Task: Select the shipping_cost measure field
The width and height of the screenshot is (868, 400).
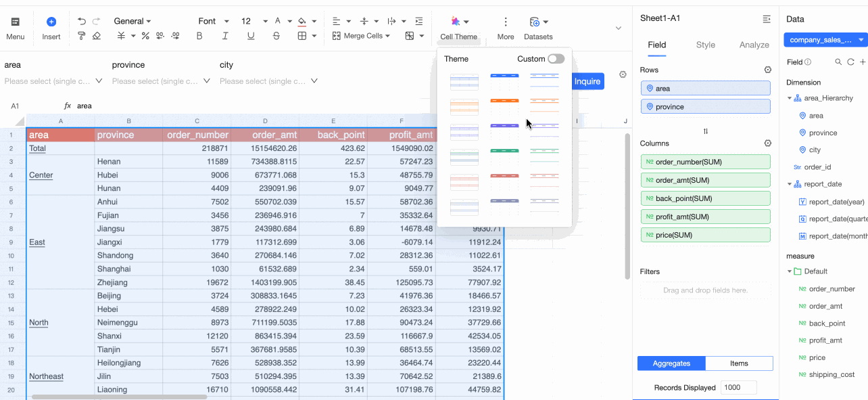Action: point(831,374)
